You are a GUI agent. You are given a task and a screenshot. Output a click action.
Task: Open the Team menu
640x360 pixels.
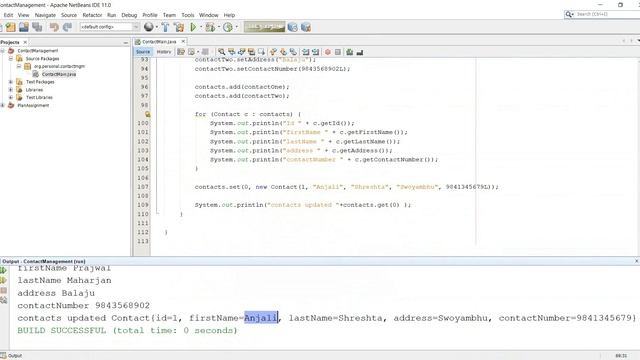pos(169,15)
